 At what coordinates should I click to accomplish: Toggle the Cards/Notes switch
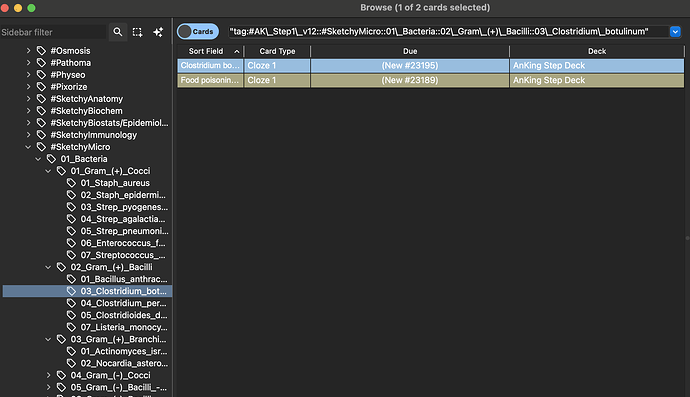pyautogui.click(x=198, y=31)
